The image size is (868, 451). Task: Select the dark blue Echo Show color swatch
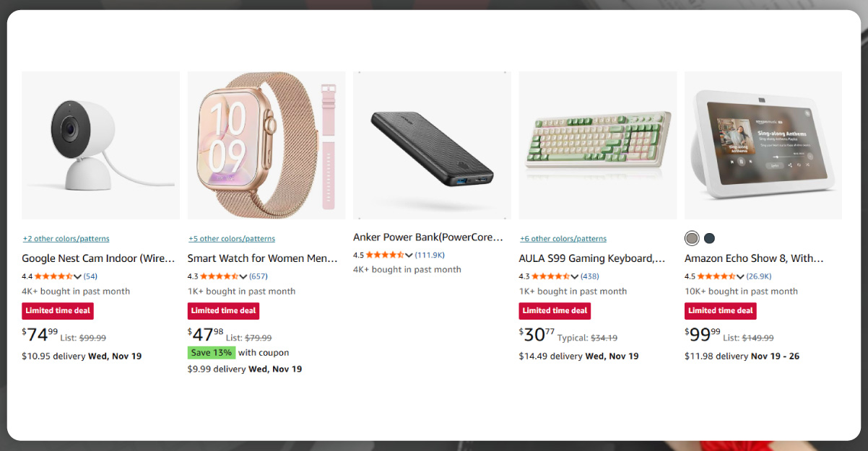point(709,238)
